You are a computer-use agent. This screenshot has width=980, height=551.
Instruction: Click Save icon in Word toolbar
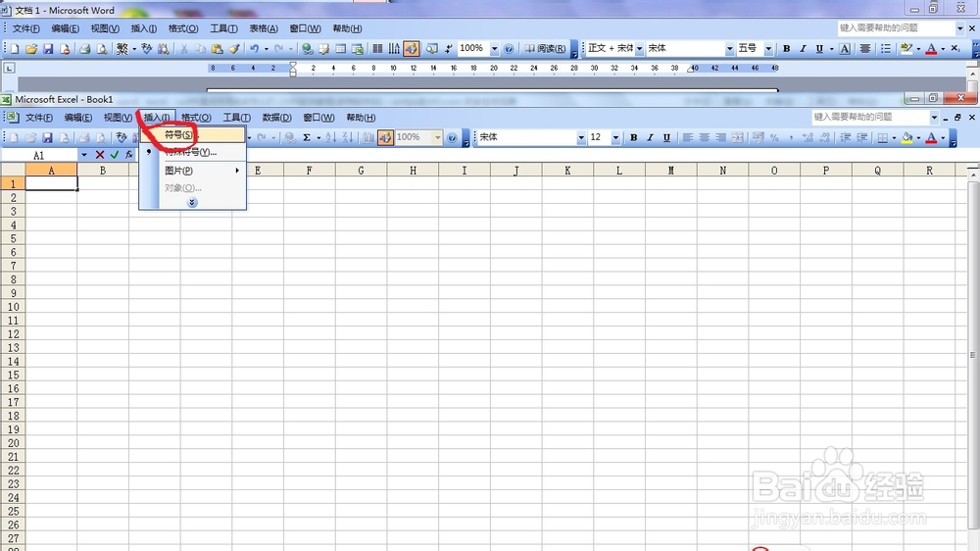coord(48,48)
